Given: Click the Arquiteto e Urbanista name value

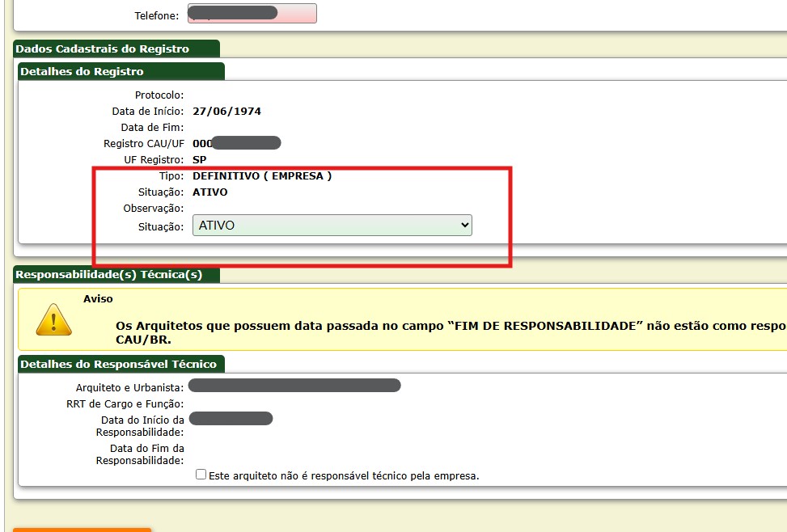Looking at the screenshot, I should click(x=294, y=386).
